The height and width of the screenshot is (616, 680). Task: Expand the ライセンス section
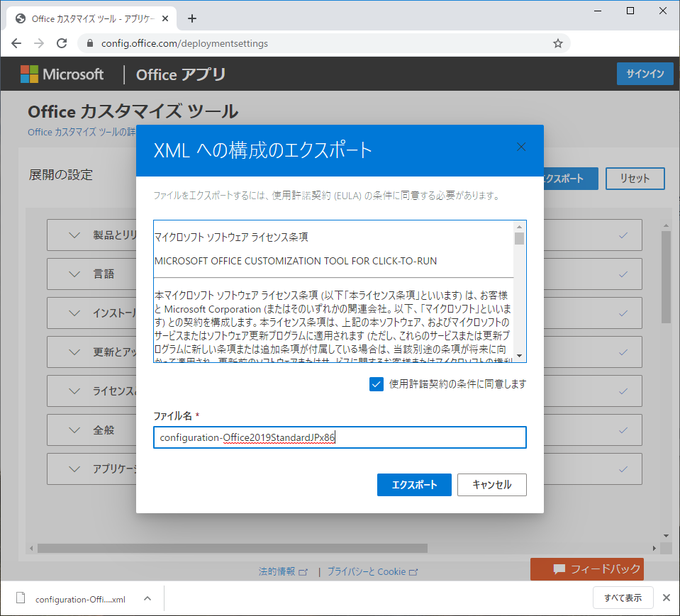coord(74,391)
